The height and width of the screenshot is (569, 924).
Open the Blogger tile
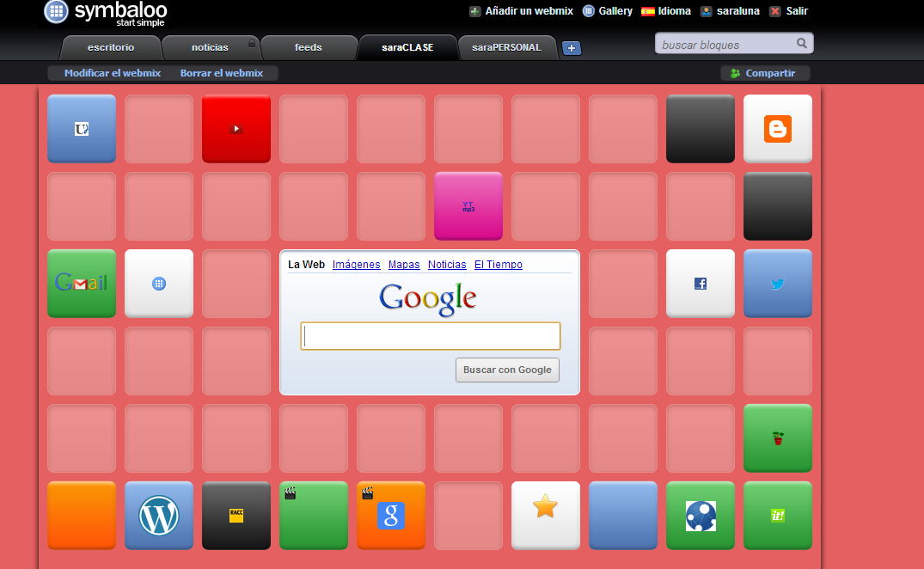click(x=778, y=128)
